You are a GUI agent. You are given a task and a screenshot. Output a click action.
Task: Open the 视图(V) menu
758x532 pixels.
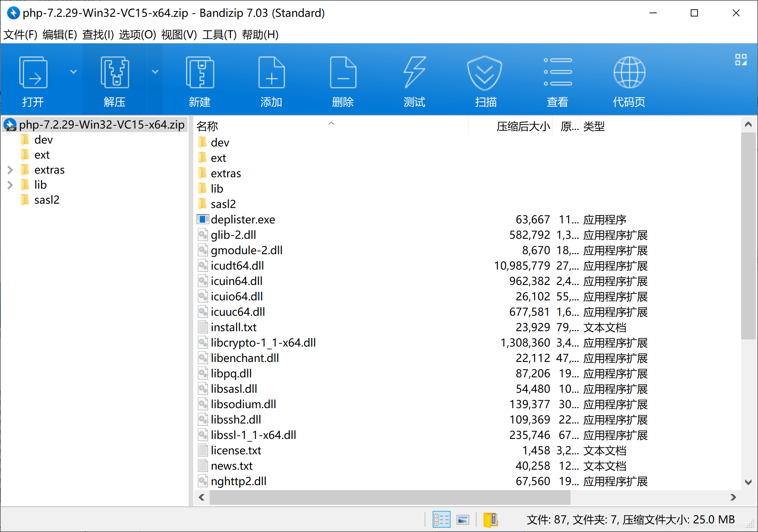coord(179,34)
